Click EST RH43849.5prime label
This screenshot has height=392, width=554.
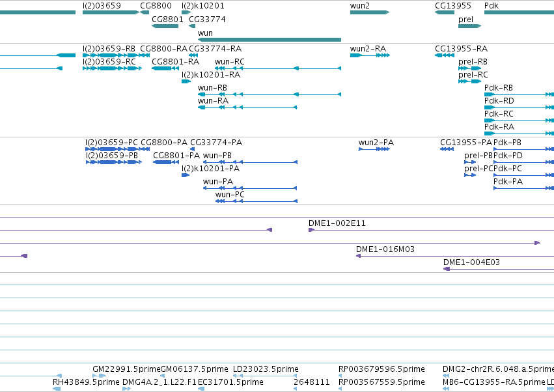(86, 382)
